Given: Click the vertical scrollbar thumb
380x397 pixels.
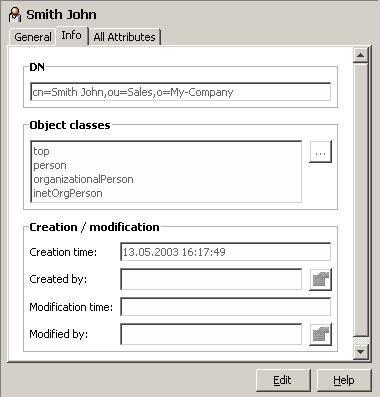Looking at the screenshot, I should click(x=361, y=199).
